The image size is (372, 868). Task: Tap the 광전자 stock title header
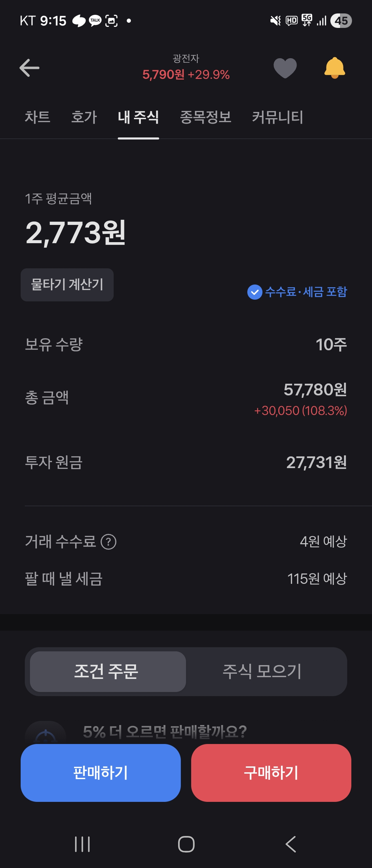[186, 59]
